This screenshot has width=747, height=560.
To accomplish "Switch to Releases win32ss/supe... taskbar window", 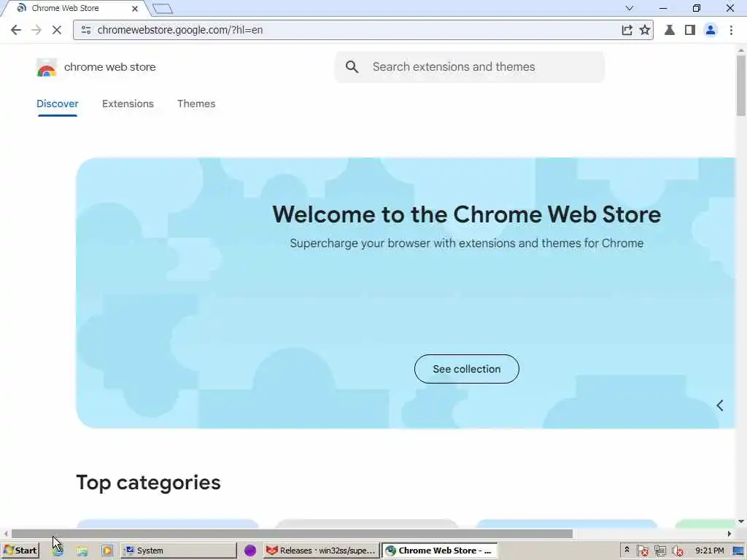I will [322, 551].
